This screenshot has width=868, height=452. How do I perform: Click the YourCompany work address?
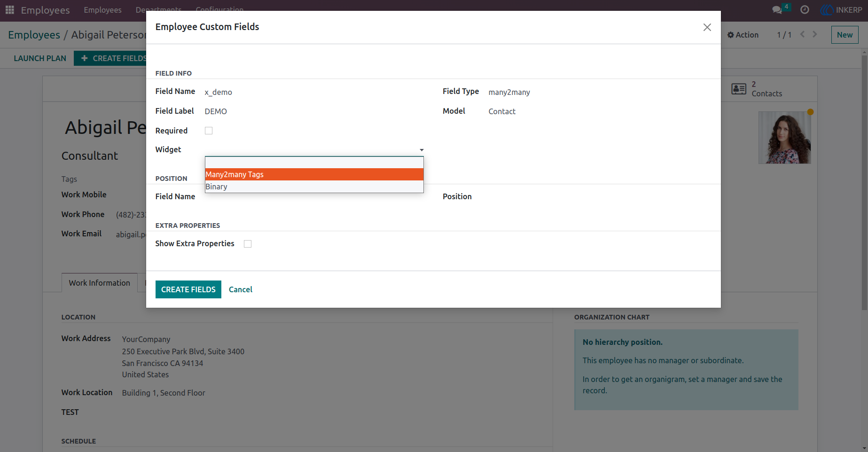(x=146, y=339)
